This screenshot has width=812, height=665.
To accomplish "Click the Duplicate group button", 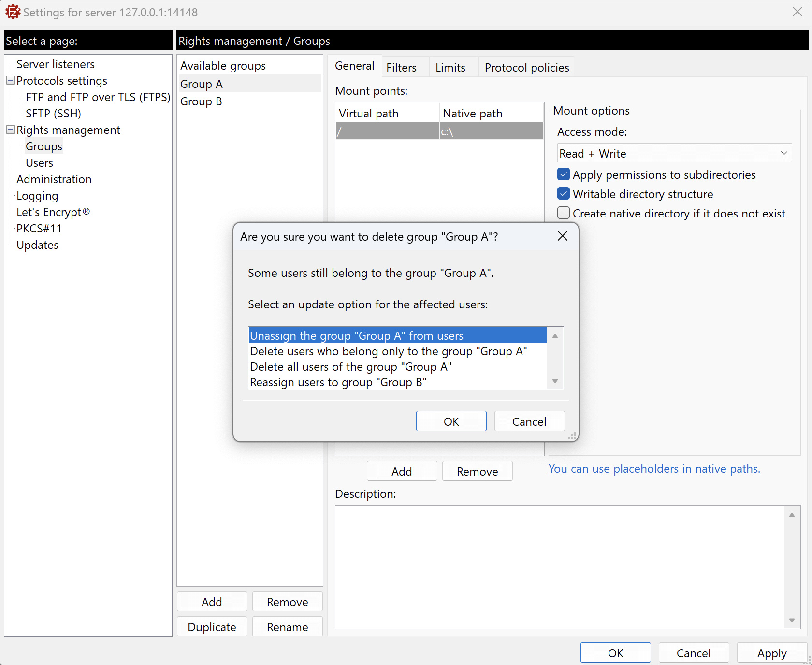I will 212,627.
